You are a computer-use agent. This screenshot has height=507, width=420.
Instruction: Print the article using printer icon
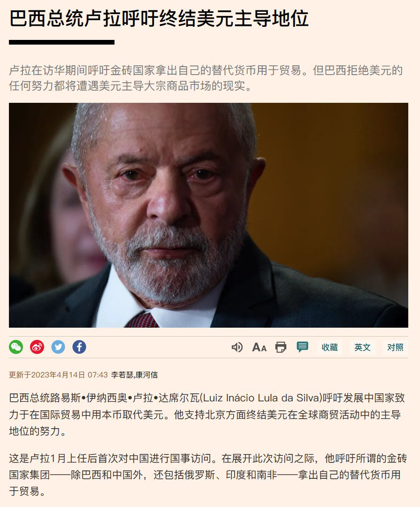(x=281, y=347)
